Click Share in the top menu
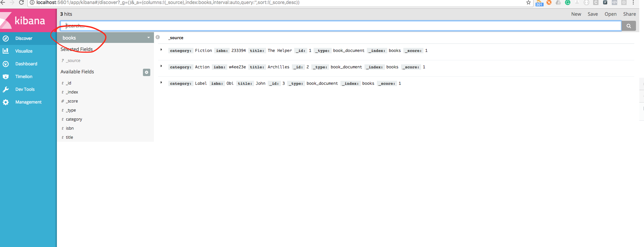 point(629,14)
